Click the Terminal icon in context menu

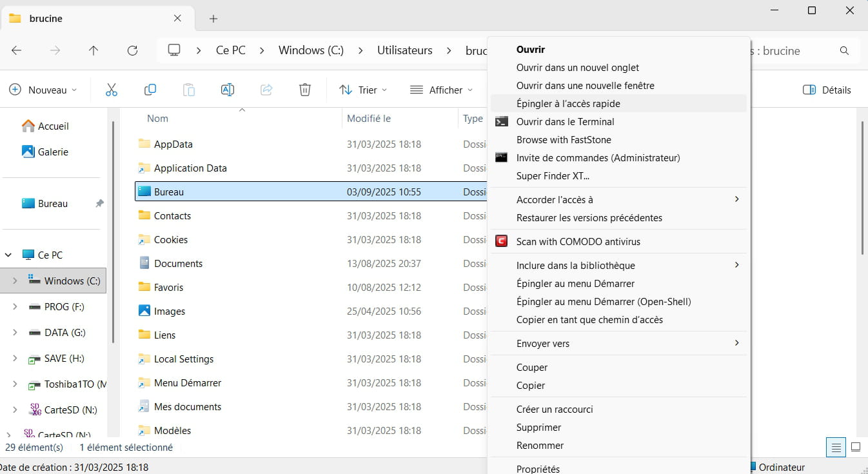coord(502,121)
